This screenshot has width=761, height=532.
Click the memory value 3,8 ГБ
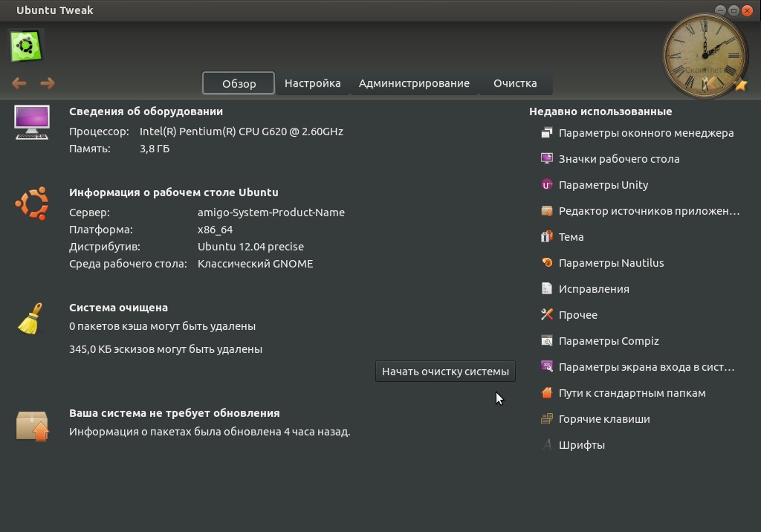click(155, 149)
